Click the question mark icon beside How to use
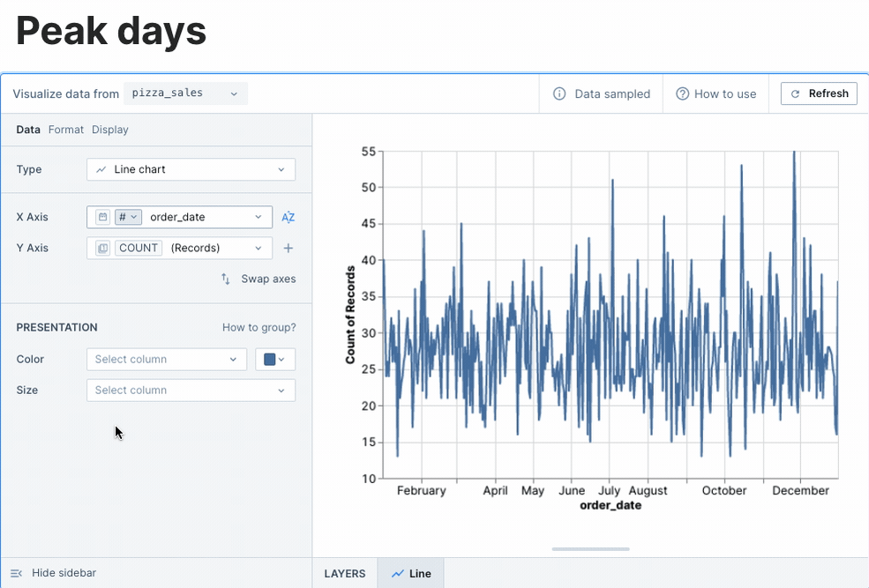869x588 pixels. click(x=683, y=93)
